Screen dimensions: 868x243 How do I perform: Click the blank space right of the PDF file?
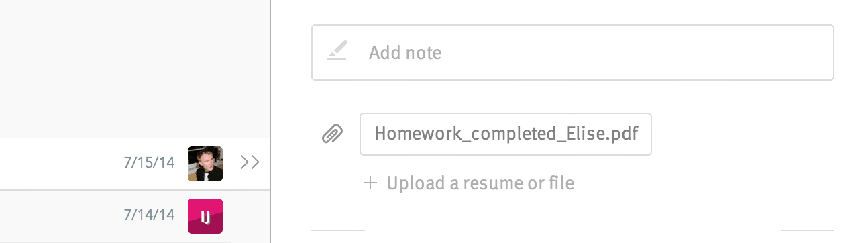tap(743, 134)
